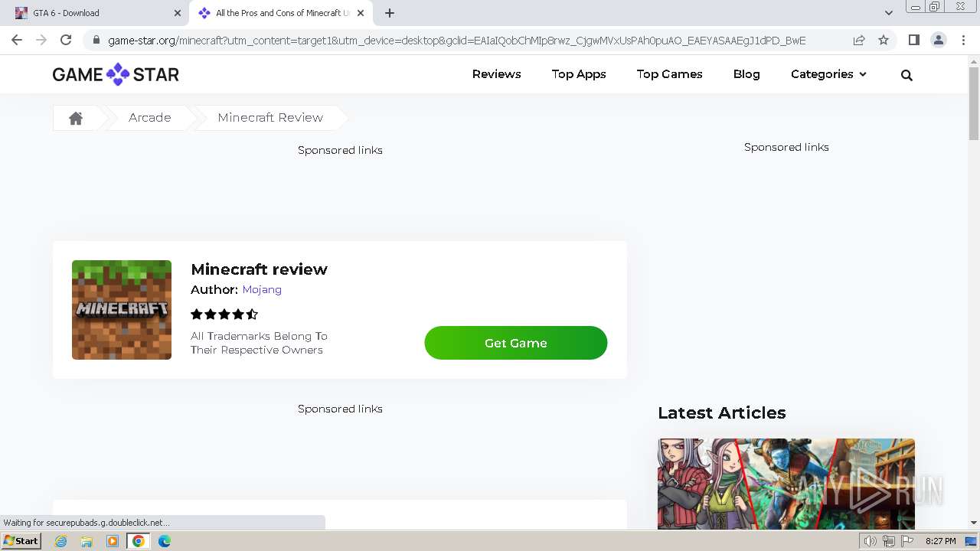The image size is (980, 551).
Task: Bookmark this page with the star icon
Action: point(884,41)
